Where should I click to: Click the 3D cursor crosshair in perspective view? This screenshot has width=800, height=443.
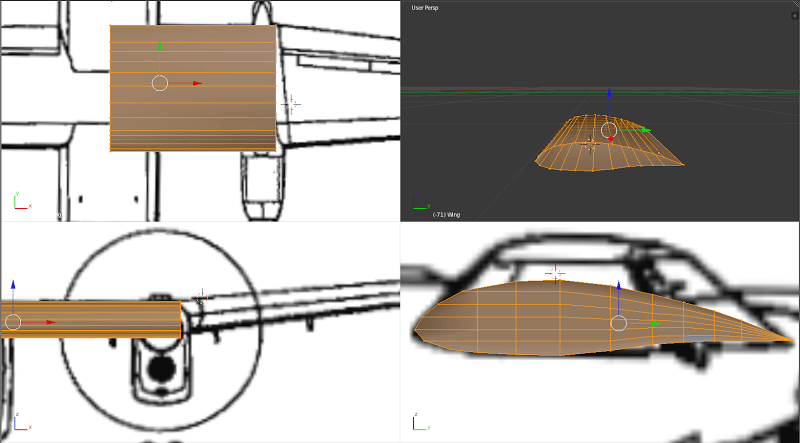(591, 144)
